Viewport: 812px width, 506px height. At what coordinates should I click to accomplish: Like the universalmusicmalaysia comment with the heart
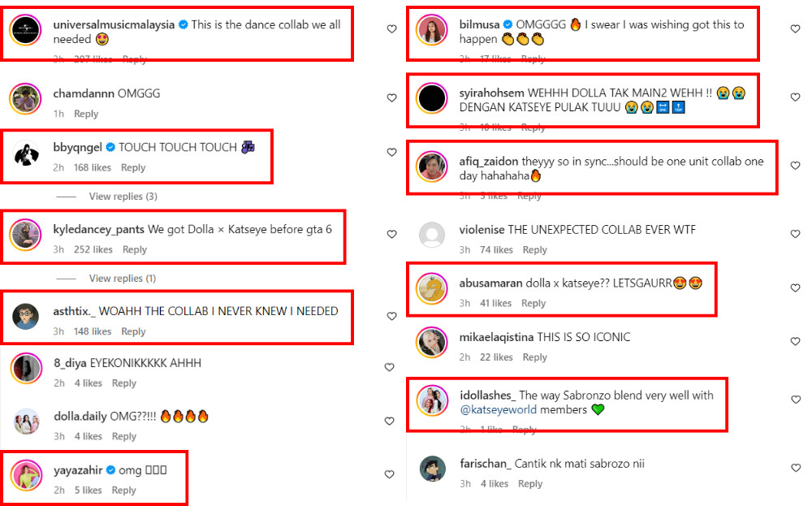tap(392, 29)
